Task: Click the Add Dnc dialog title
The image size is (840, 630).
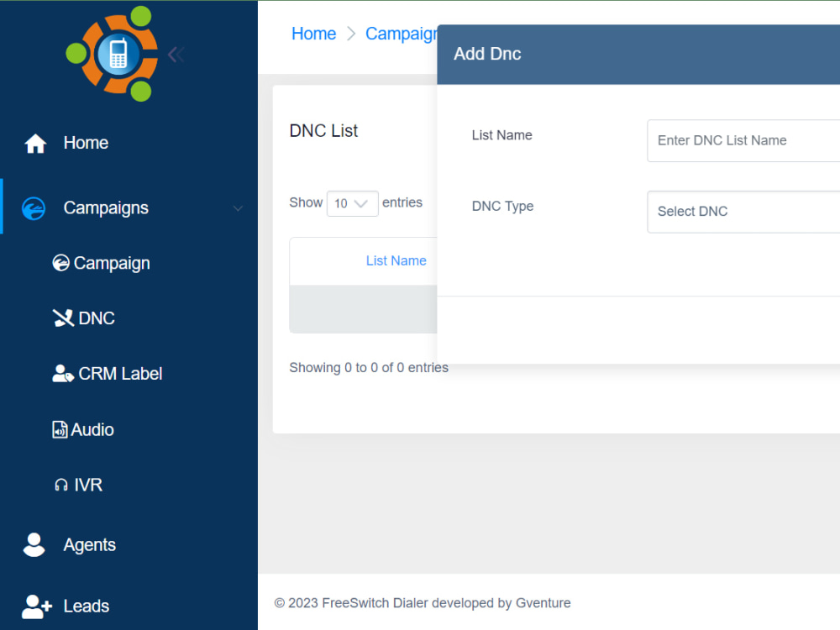Action: pyautogui.click(x=487, y=54)
